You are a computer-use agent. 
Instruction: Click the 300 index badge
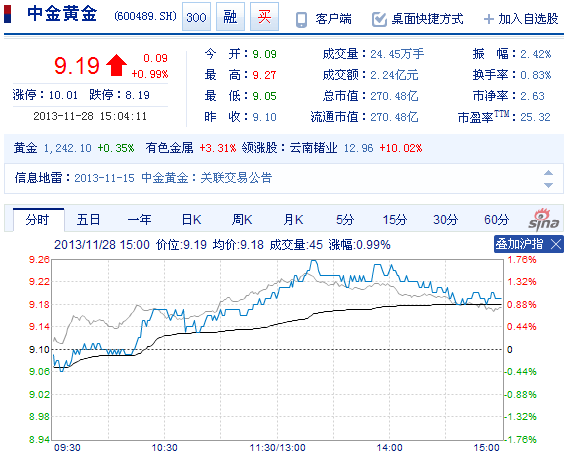coord(196,17)
